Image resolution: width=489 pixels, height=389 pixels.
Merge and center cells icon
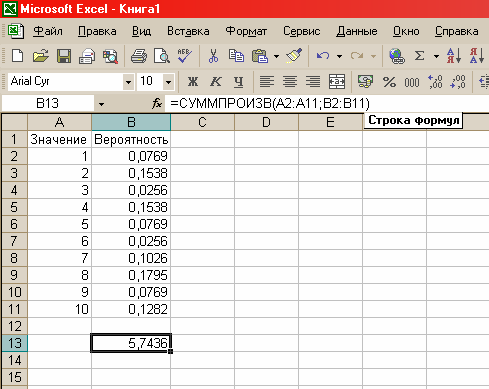click(337, 81)
